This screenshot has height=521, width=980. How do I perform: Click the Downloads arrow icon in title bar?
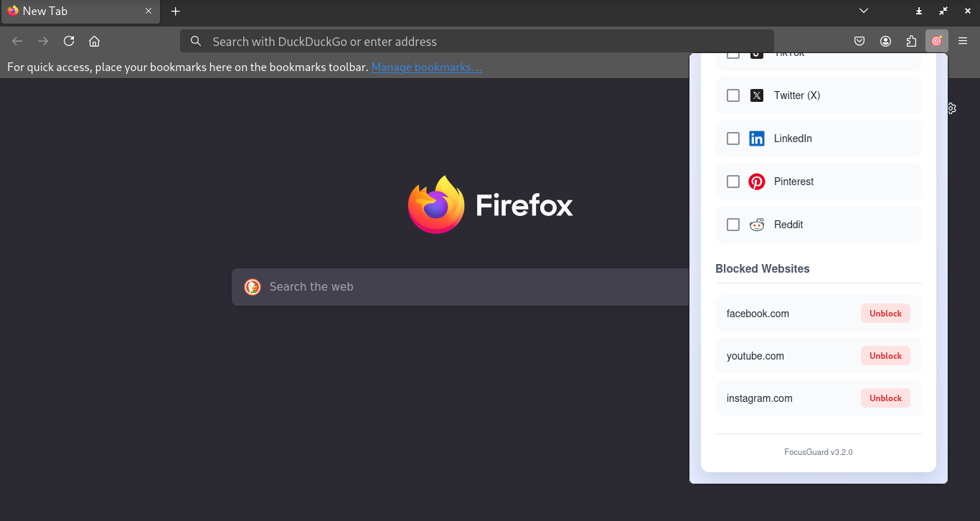click(919, 11)
